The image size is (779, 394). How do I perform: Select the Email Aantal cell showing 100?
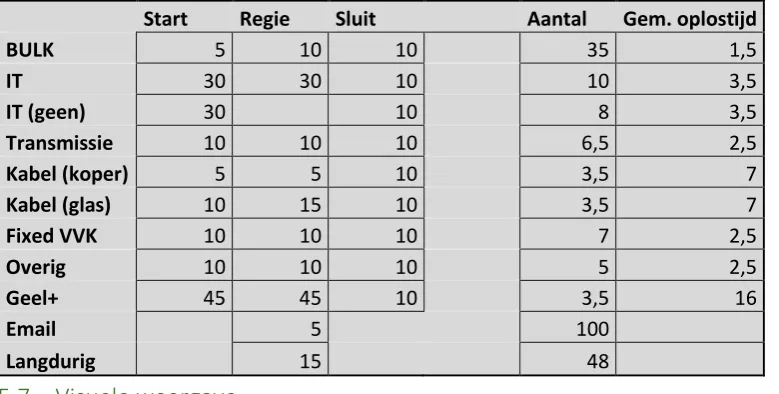(568, 327)
